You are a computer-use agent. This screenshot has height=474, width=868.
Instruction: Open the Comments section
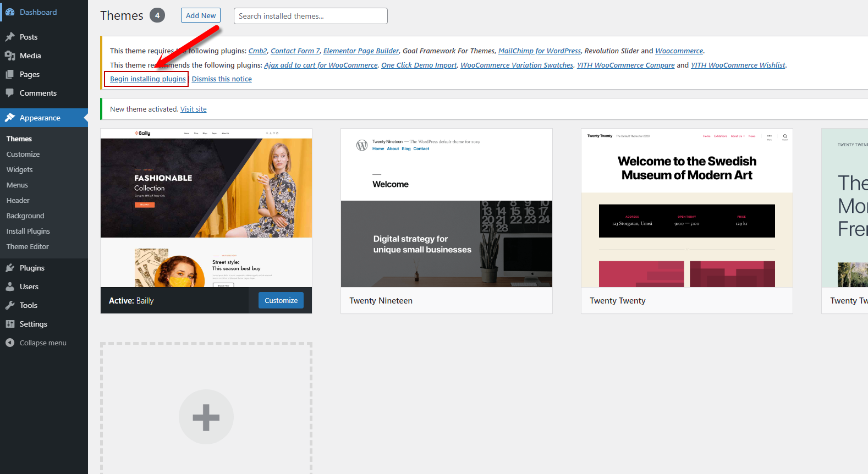click(x=44, y=93)
